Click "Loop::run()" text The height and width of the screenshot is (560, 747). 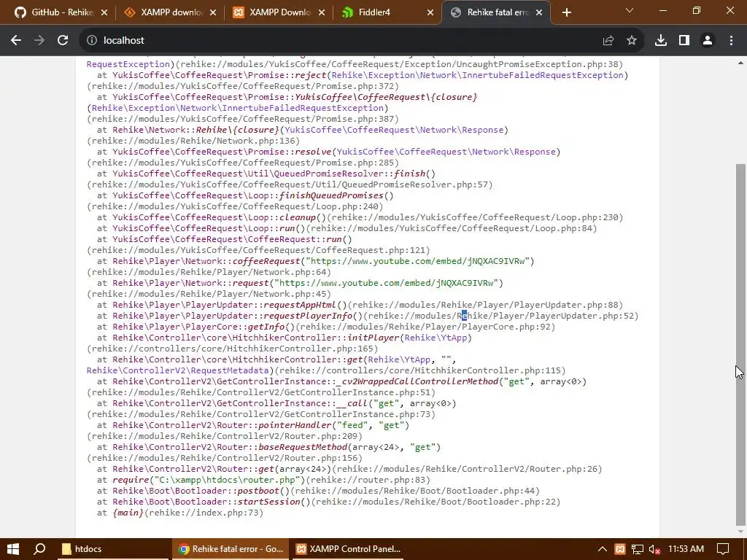(x=279, y=228)
